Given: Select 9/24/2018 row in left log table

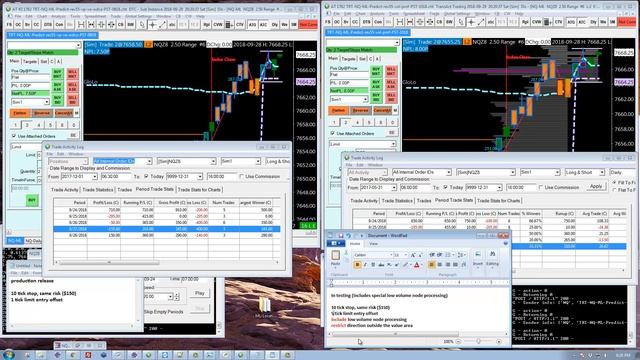Looking at the screenshot, I should [x=167, y=209].
